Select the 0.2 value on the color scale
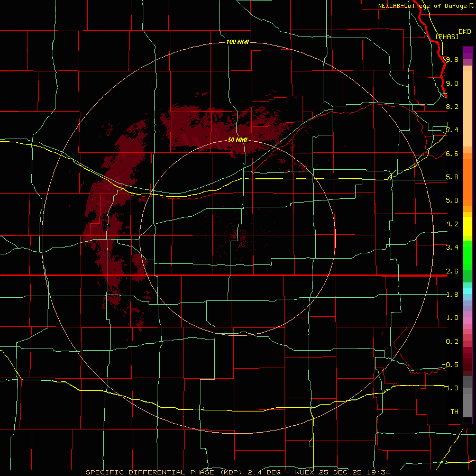Image resolution: width=476 pixels, height=476 pixels. [452, 342]
